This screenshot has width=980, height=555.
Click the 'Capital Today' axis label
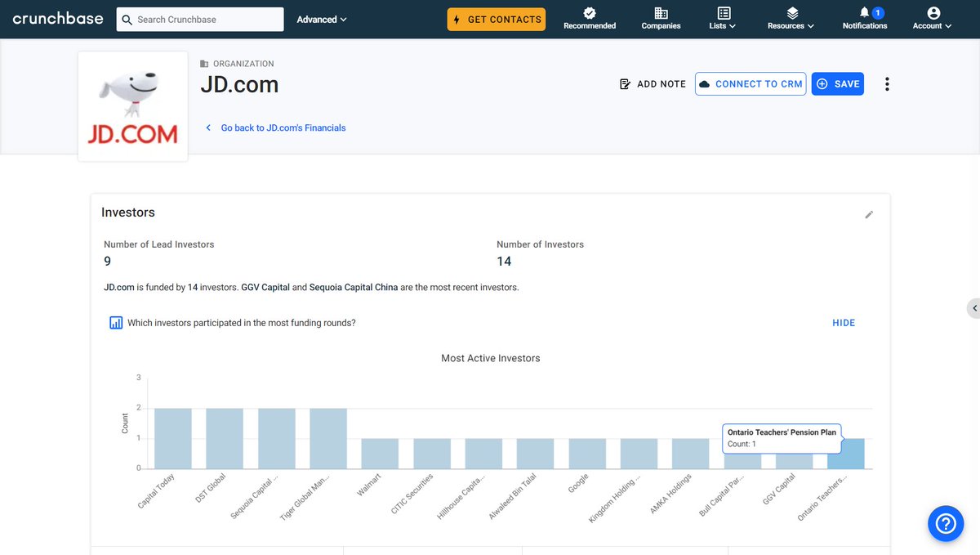157,492
